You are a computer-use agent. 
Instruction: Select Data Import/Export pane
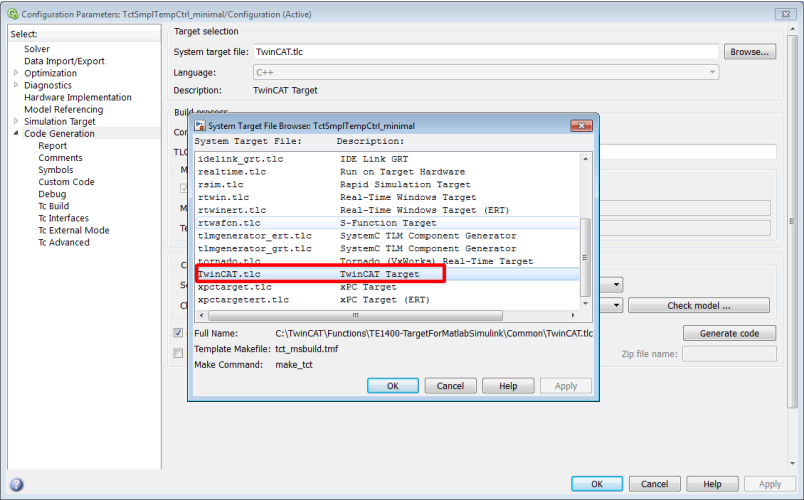coord(64,61)
